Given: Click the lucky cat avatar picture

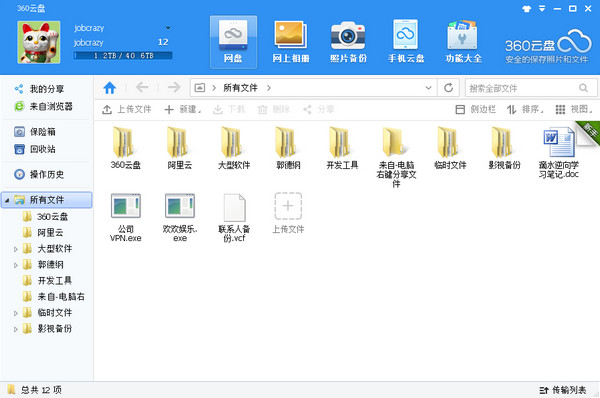Looking at the screenshot, I should (x=39, y=42).
